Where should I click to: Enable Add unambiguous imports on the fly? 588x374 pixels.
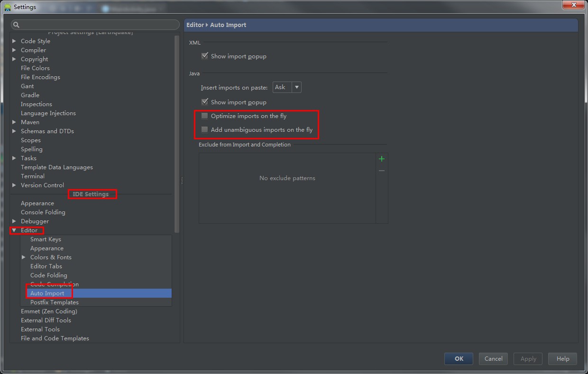tap(205, 129)
